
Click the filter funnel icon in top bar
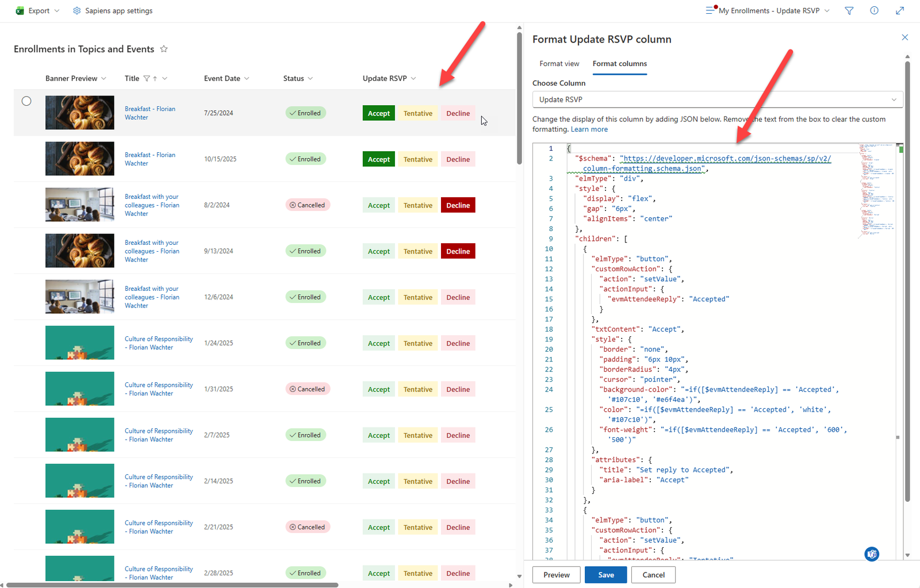point(849,11)
